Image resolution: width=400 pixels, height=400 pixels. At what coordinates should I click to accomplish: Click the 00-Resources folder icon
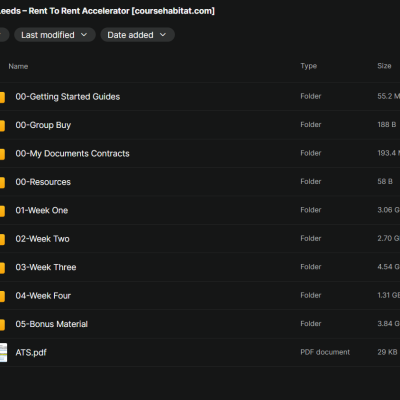(x=2, y=182)
